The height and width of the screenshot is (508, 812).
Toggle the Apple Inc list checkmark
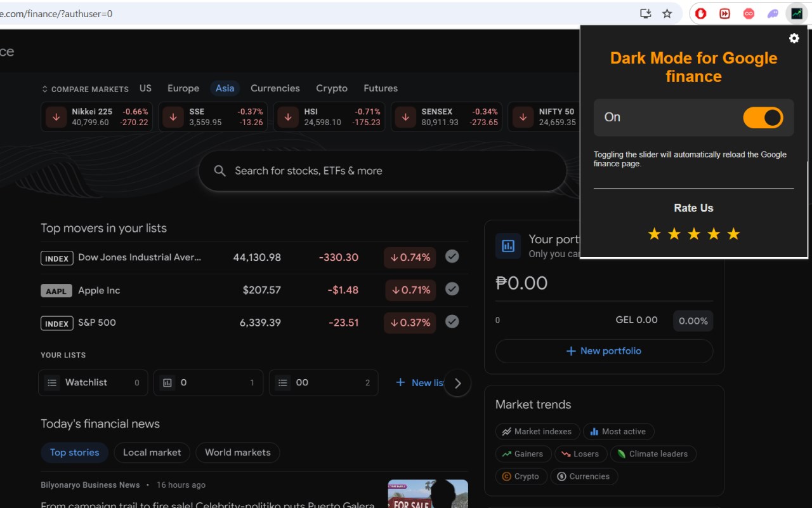(x=452, y=289)
